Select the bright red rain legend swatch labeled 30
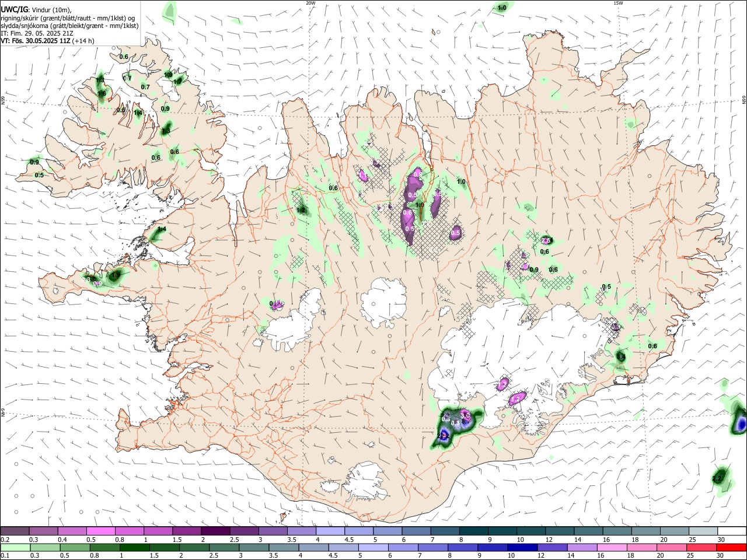The height and width of the screenshot is (560, 747). click(731, 547)
